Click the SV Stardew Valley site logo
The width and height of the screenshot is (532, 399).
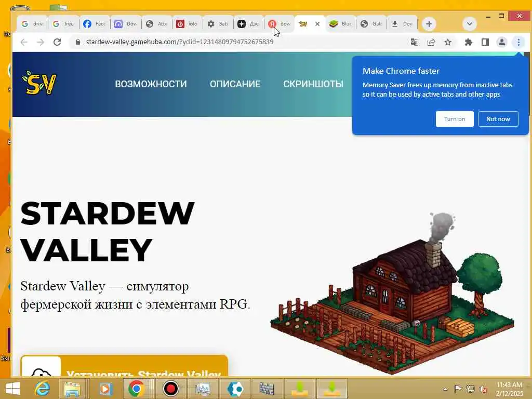click(39, 83)
